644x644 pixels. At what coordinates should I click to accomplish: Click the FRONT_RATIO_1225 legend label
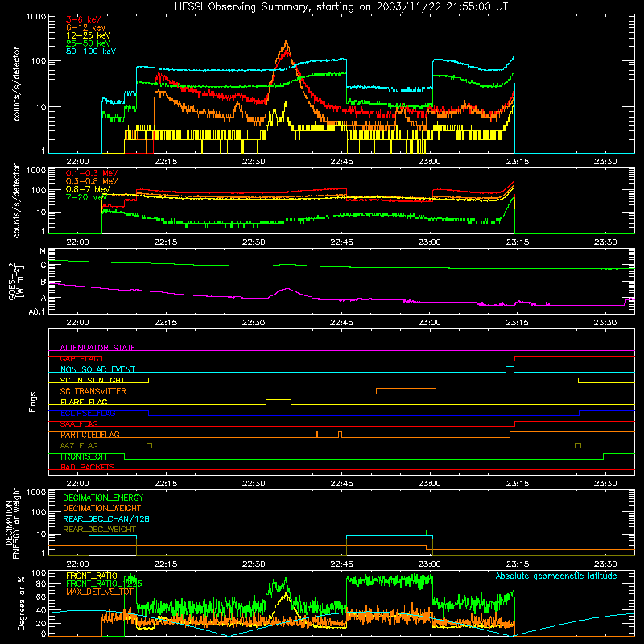coord(104,584)
